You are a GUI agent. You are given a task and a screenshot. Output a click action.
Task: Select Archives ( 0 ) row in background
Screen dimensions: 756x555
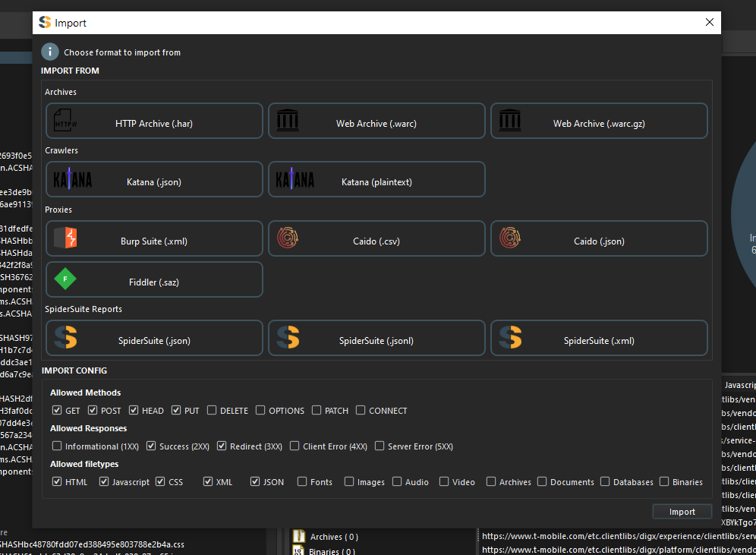pos(334,537)
